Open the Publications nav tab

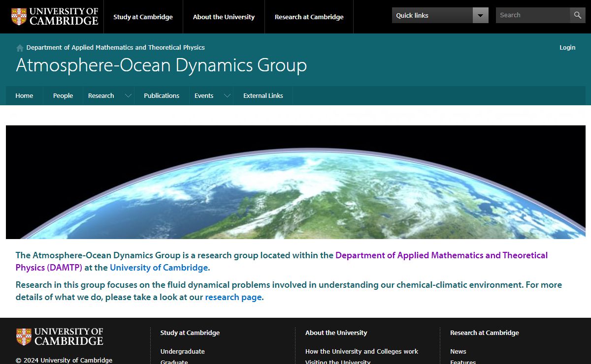[162, 96]
